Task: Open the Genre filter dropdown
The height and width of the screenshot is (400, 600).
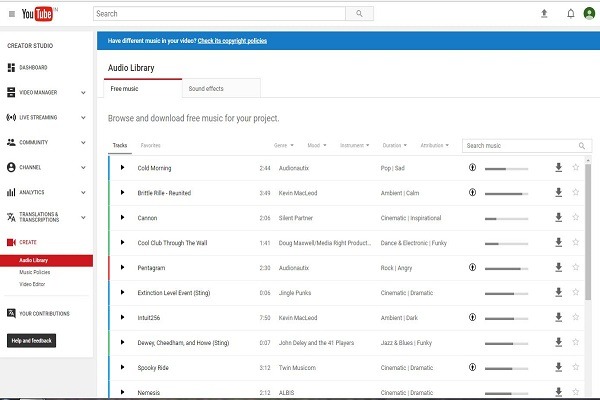Action: [283, 145]
